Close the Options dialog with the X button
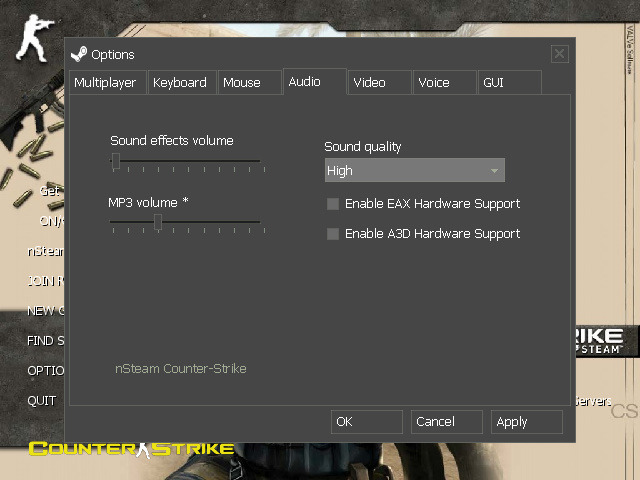Viewport: 640px width, 480px height. pyautogui.click(x=559, y=54)
